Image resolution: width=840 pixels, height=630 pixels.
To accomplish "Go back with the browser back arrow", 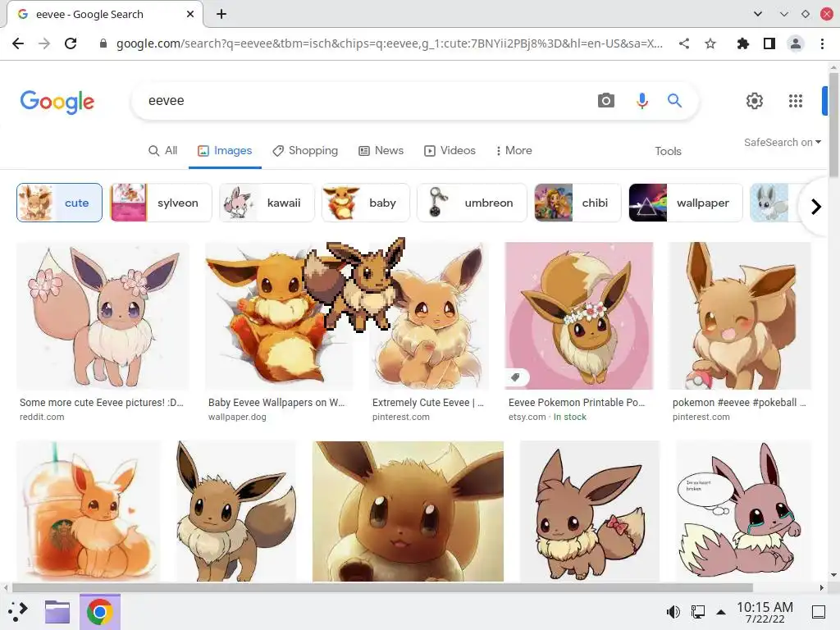I will click(x=18, y=43).
